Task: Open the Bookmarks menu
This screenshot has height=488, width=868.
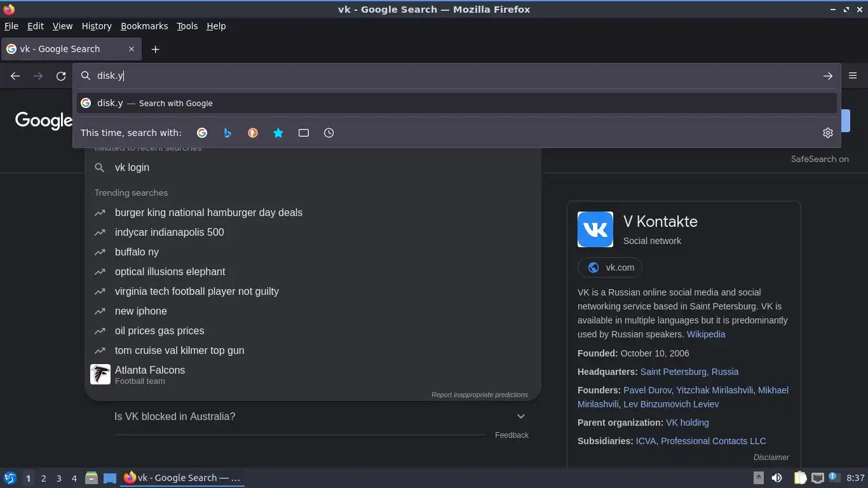Action: pos(144,26)
